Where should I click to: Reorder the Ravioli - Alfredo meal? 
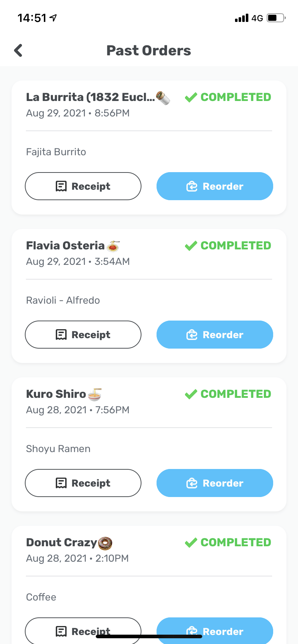tap(215, 335)
